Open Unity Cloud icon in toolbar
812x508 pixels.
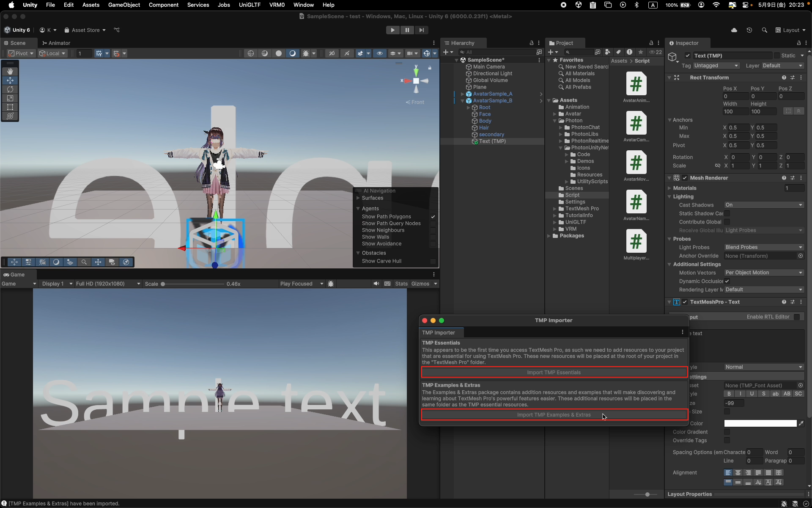coord(734,30)
